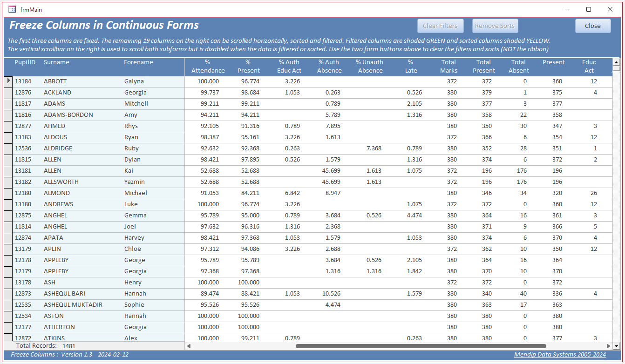Select the % Auth Absence column header
625x364 pixels.
(x=329, y=67)
